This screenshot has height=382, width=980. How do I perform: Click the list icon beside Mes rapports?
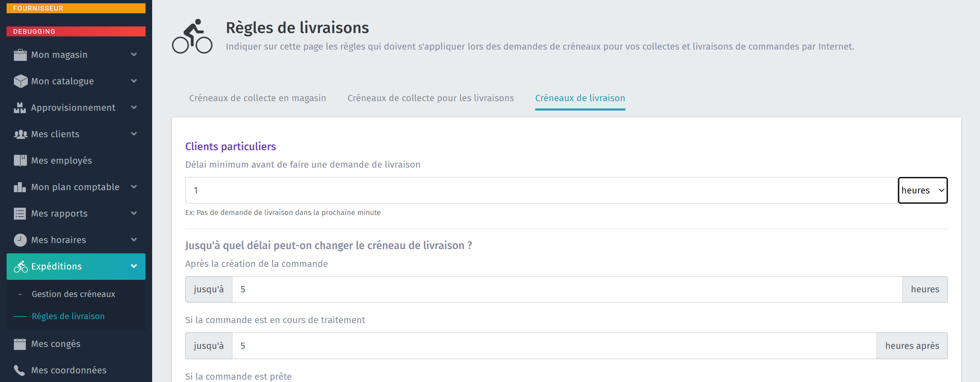pyautogui.click(x=20, y=213)
